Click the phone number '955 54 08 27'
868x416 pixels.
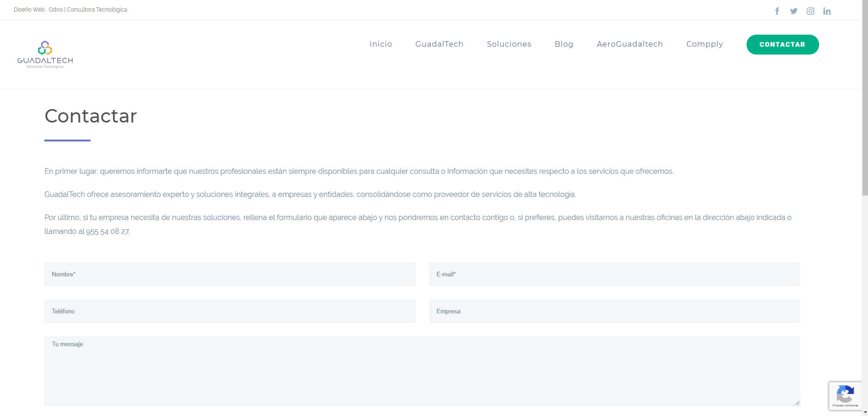108,231
